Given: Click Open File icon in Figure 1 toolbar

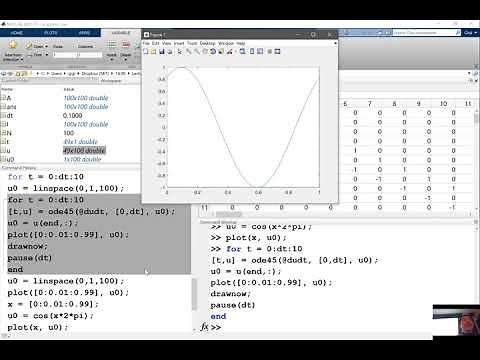Looking at the screenshot, I should 153,51.
